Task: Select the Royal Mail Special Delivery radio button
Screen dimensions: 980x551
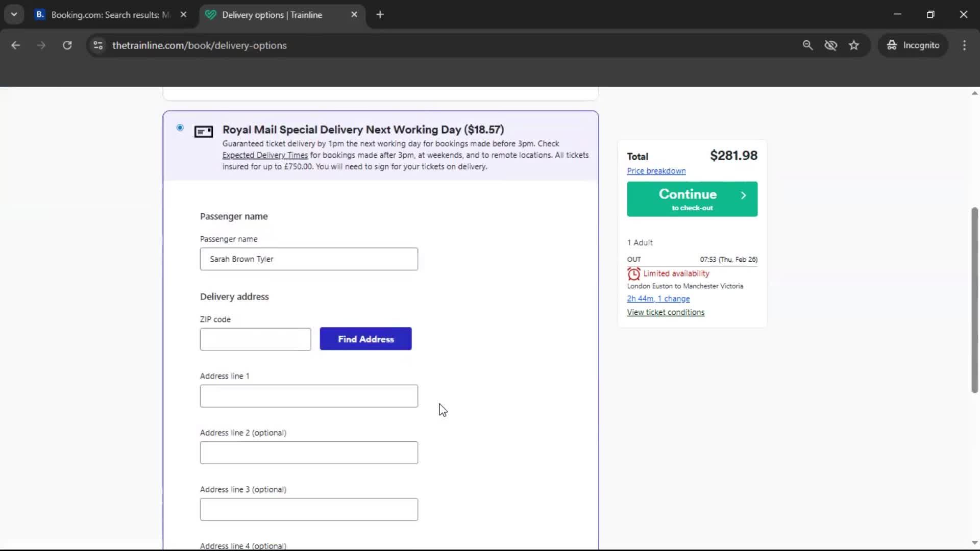Action: click(x=180, y=128)
